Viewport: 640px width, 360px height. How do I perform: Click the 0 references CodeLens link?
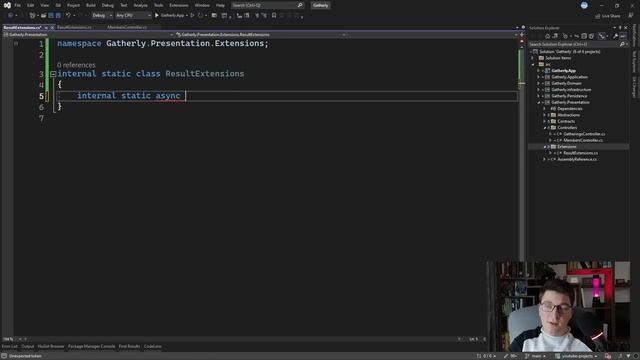coord(76,65)
